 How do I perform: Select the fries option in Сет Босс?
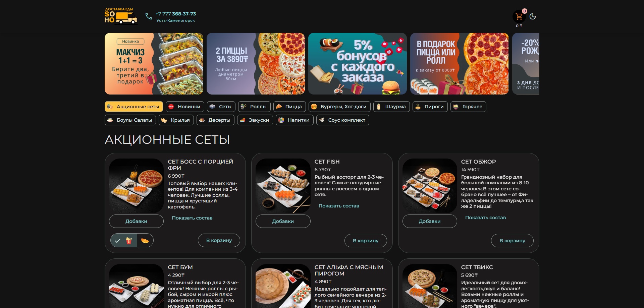click(124, 240)
